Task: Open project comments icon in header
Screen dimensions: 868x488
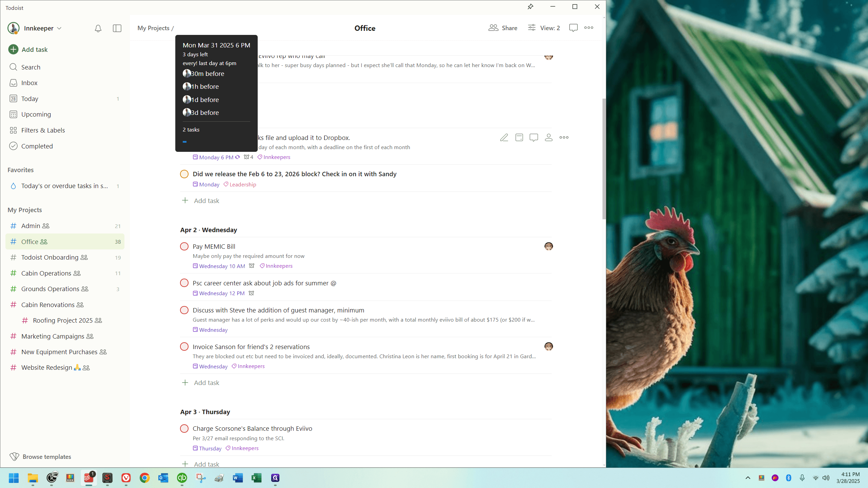Action: pyautogui.click(x=573, y=28)
